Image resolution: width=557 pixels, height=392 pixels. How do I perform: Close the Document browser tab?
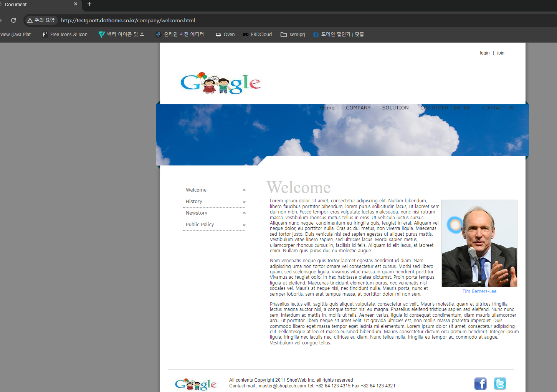tap(76, 4)
